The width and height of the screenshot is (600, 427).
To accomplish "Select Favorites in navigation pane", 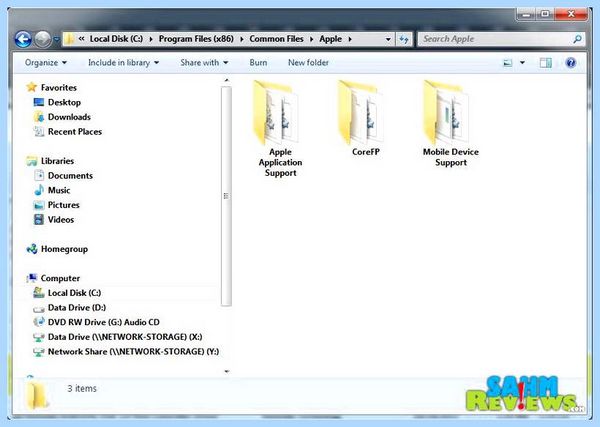I will (x=59, y=88).
